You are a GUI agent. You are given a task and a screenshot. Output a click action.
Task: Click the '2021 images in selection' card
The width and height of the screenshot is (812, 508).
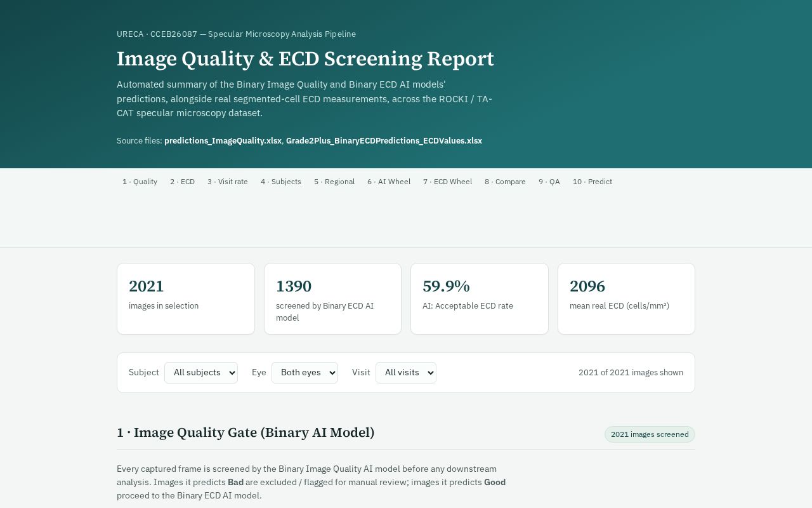coord(186,298)
